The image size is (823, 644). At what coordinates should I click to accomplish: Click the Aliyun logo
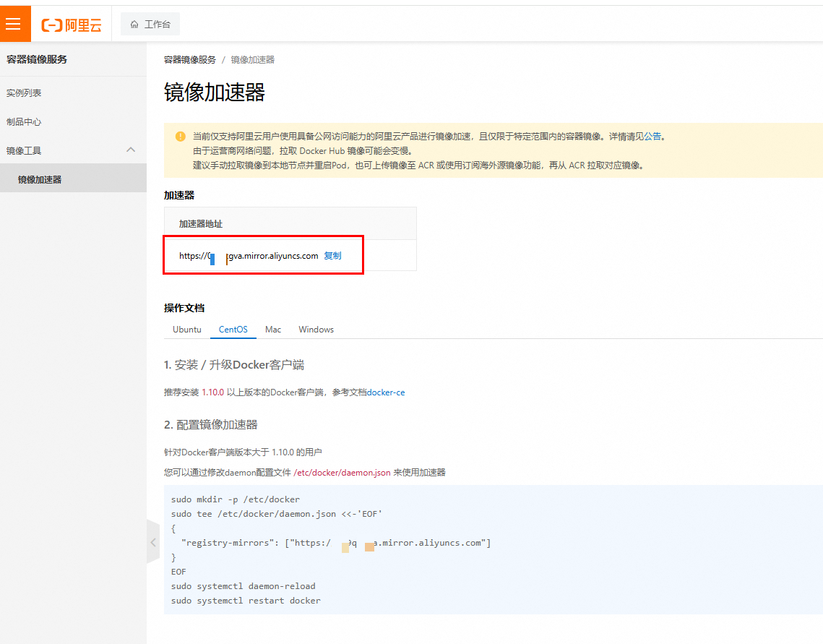pyautogui.click(x=72, y=25)
